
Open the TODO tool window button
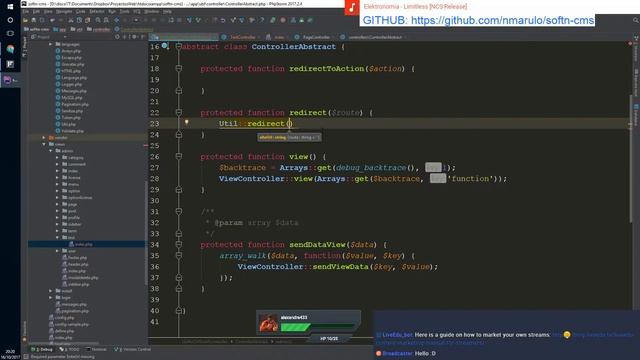click(69, 349)
